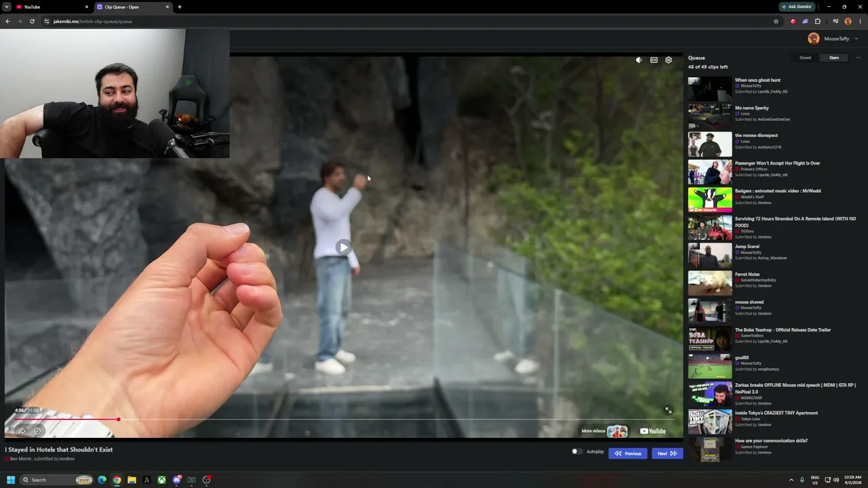Image resolution: width=868 pixels, height=488 pixels.
Task: Open the Xbox app from the taskbar
Action: (161, 480)
